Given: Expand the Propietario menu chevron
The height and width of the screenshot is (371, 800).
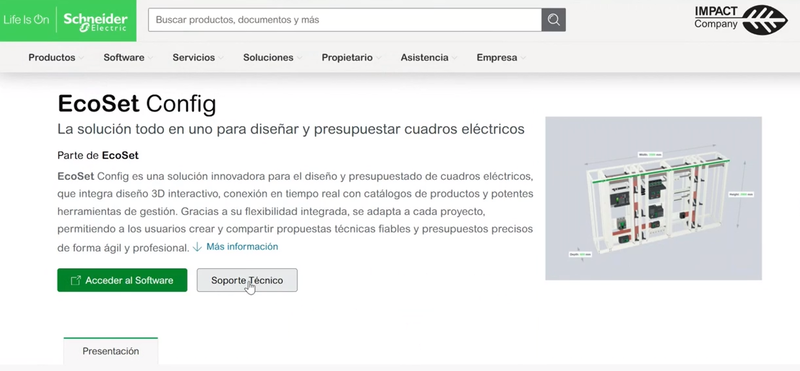Looking at the screenshot, I should point(379,58).
